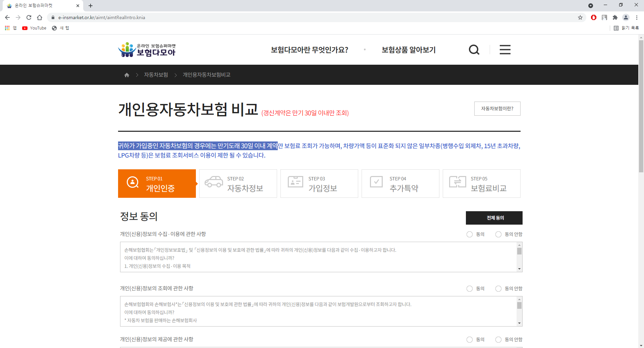This screenshot has height=348, width=644.
Task: Select 동의 안함 for 조회에 관한 사항
Action: point(498,289)
